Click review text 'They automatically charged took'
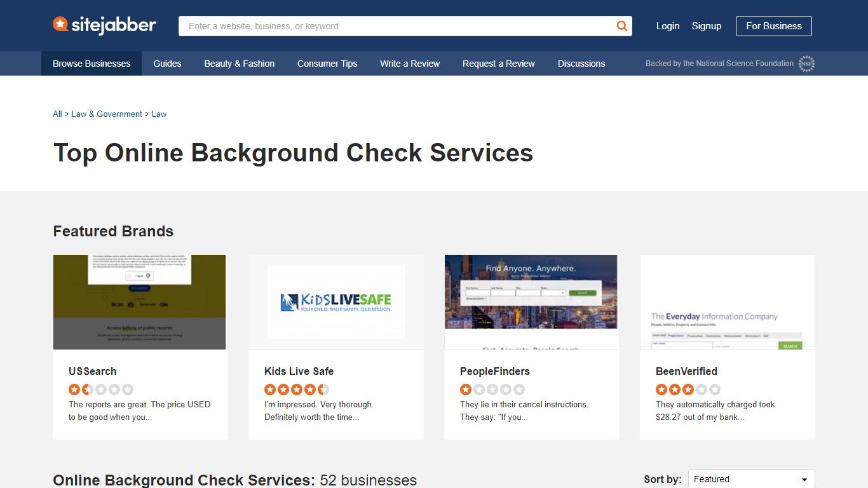Screen dimensions: 868x488 tap(715, 411)
